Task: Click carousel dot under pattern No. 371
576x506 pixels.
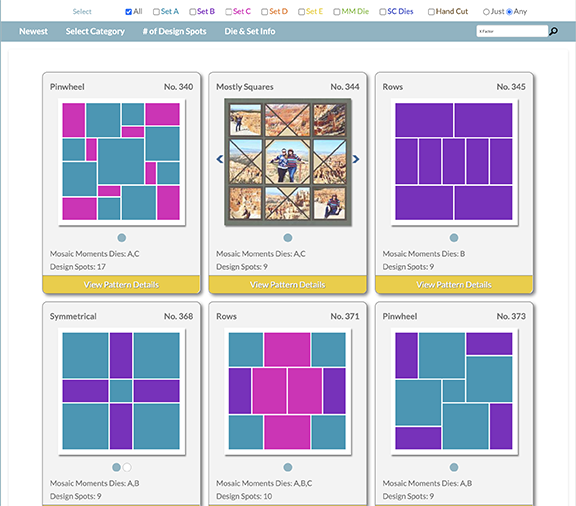Action: click(x=288, y=467)
